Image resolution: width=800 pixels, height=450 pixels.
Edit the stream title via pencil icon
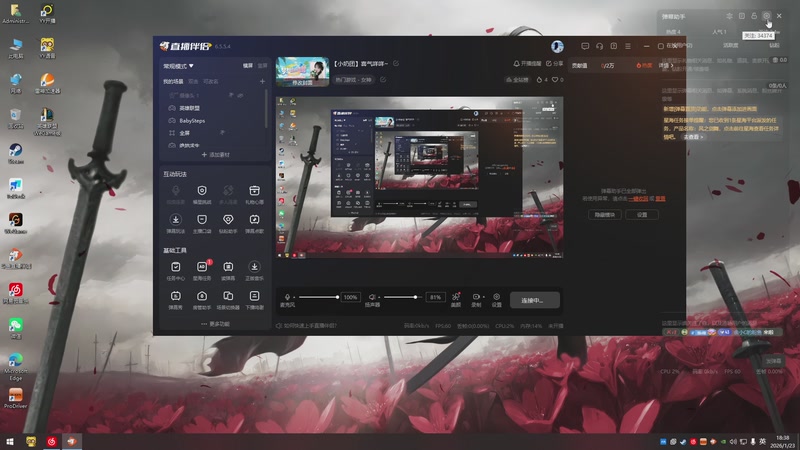[x=396, y=63]
